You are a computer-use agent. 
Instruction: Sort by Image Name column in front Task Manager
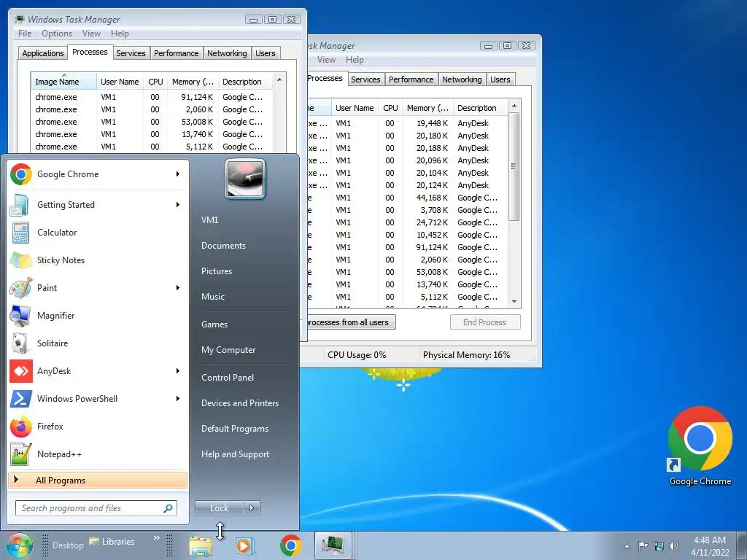64,82
